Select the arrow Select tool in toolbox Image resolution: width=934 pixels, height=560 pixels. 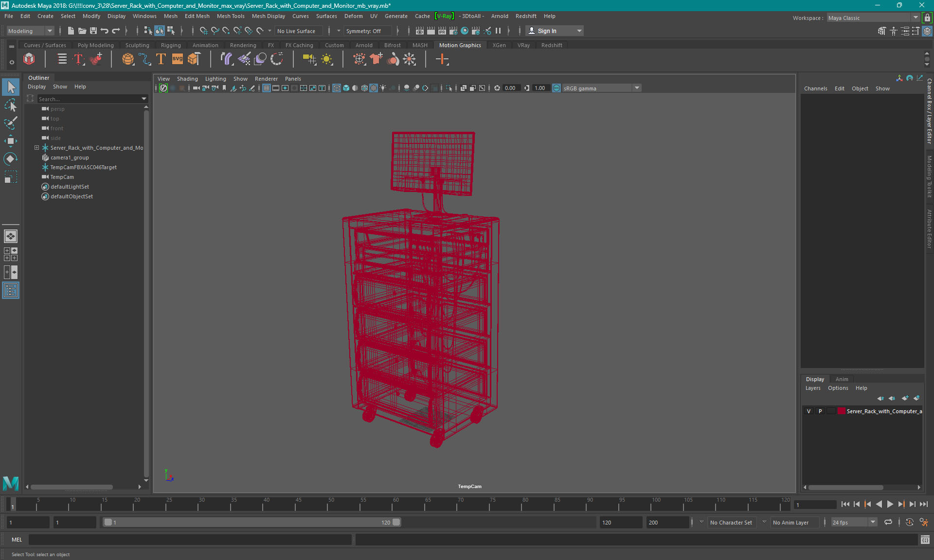click(11, 87)
